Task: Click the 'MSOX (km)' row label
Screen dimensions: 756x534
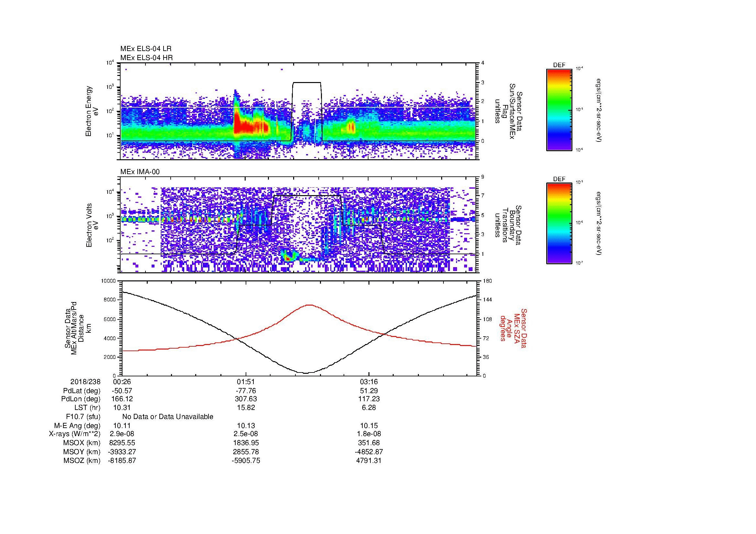Action: point(83,443)
